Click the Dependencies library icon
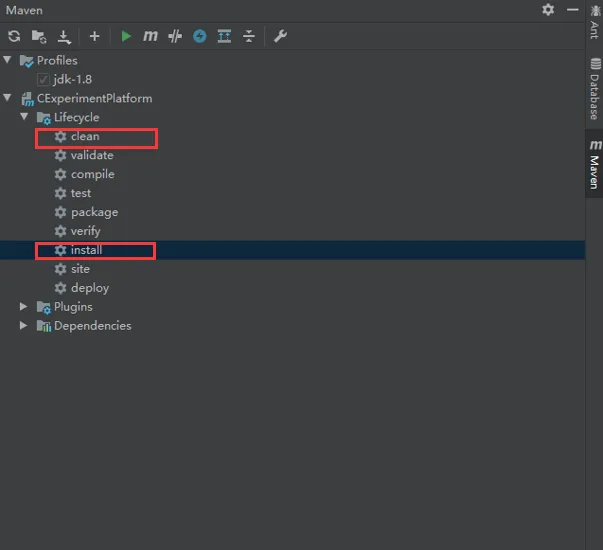The image size is (603, 550). (43, 326)
